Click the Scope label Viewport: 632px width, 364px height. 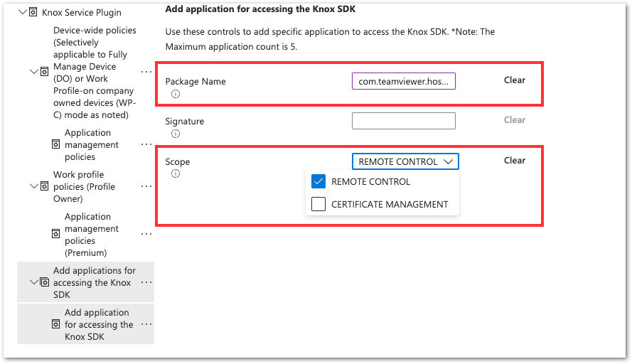tap(177, 162)
